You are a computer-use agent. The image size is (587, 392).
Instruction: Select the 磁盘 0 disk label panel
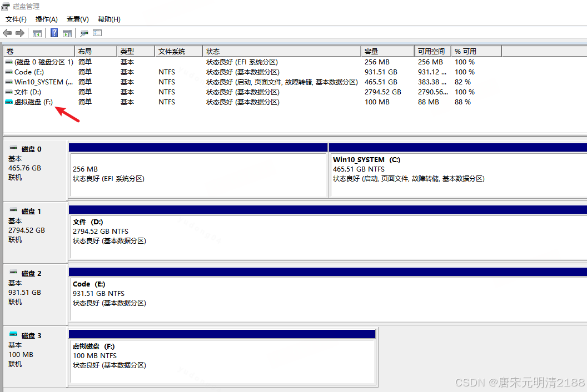click(x=36, y=170)
